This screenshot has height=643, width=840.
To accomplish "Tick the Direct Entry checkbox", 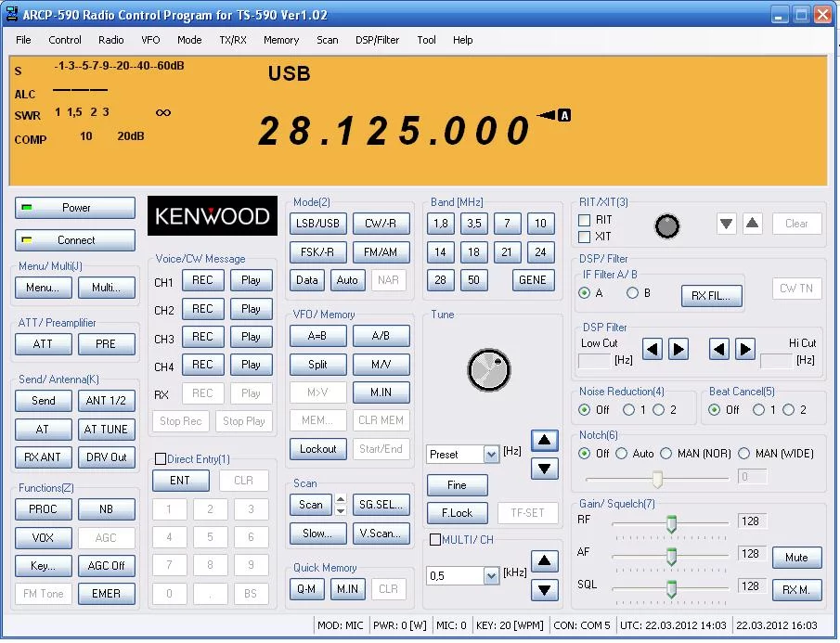I will (x=161, y=458).
